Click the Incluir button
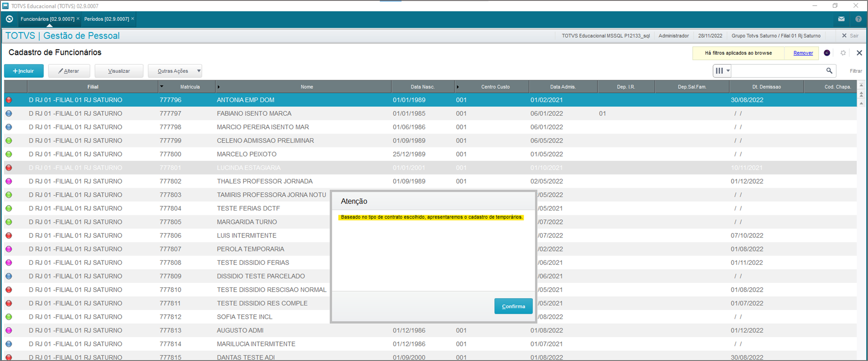This screenshot has height=361, width=868. click(24, 71)
